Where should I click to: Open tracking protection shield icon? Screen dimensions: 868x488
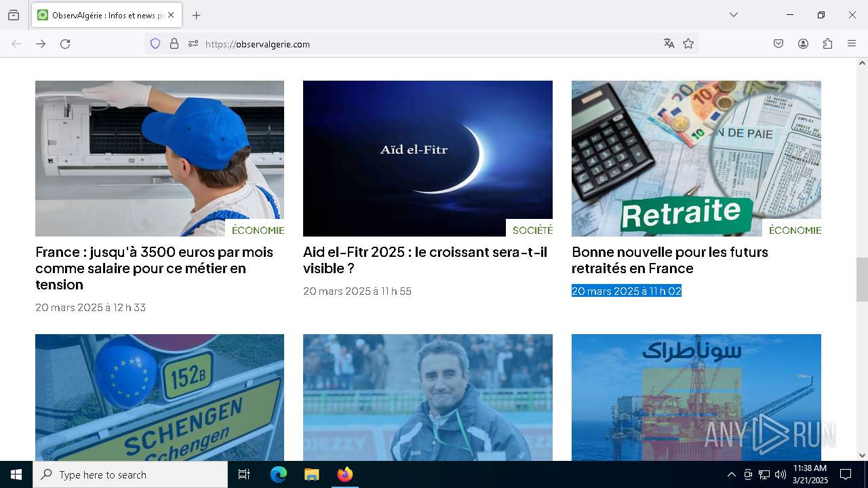point(155,43)
